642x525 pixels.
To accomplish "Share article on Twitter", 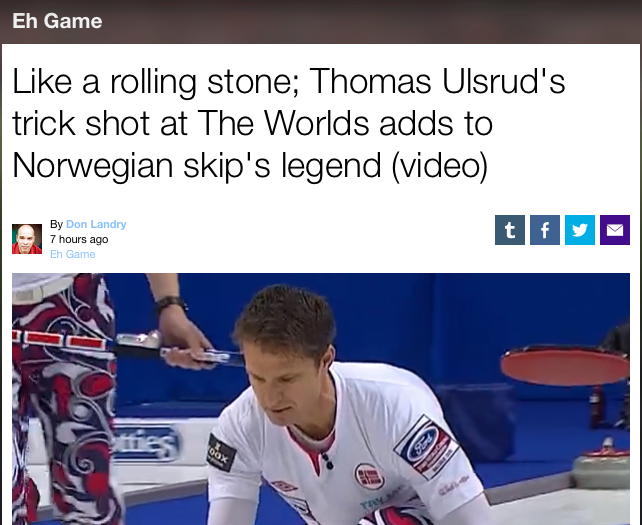I will pos(580,230).
